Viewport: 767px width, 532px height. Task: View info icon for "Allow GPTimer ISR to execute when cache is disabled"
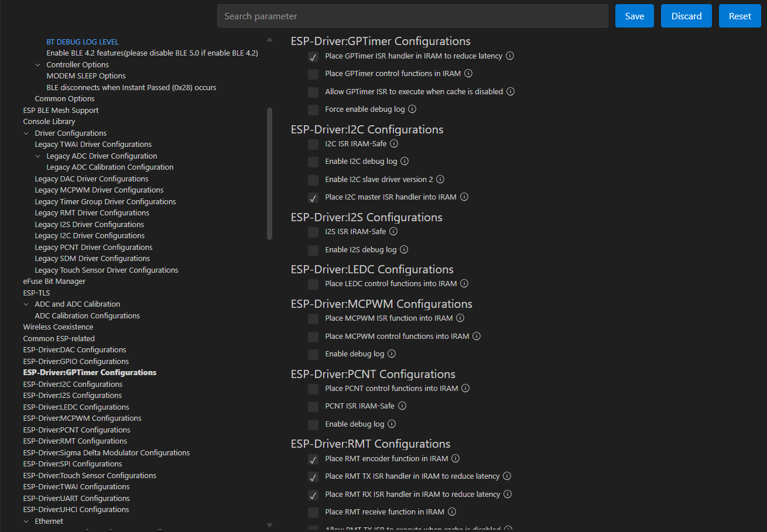coord(510,91)
